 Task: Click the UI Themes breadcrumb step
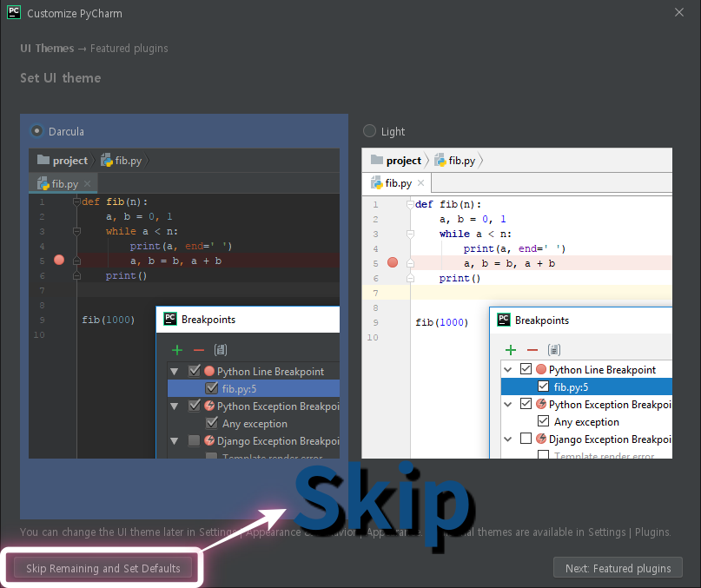coord(47,49)
